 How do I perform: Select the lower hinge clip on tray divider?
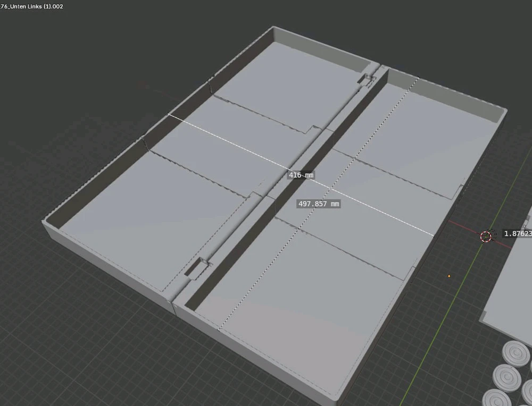tap(195, 268)
